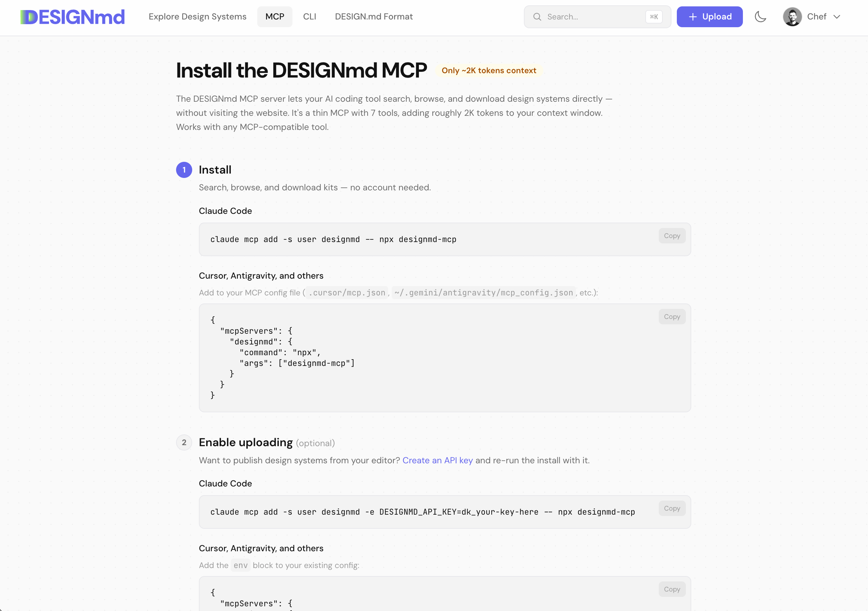Open the Explore Design Systems page
The width and height of the screenshot is (868, 611).
tap(198, 17)
